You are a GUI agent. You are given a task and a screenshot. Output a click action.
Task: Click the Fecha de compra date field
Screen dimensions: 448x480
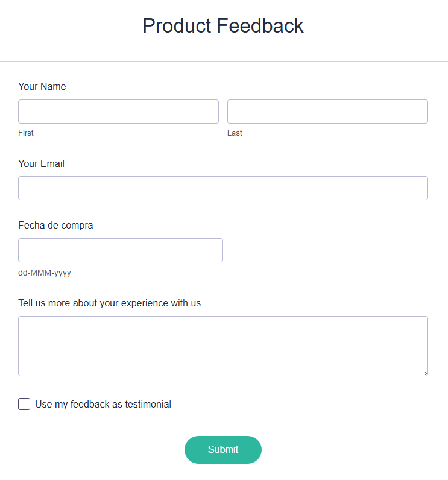[121, 250]
